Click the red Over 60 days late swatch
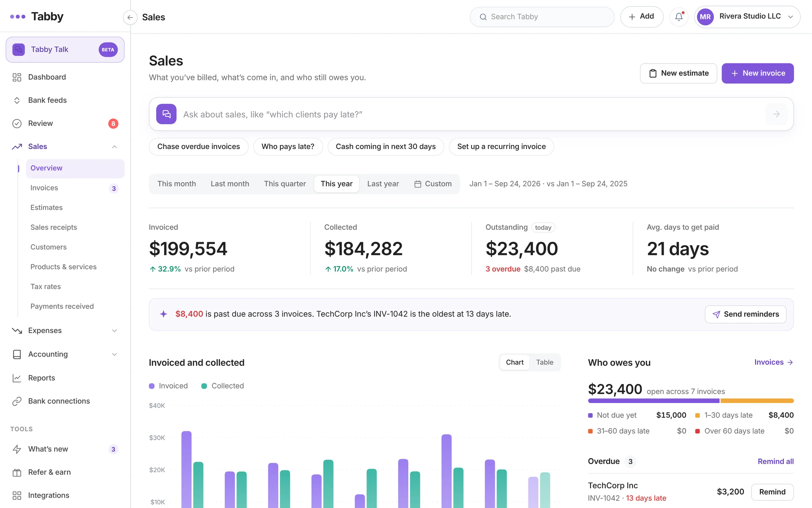The image size is (812, 508). tap(697, 431)
